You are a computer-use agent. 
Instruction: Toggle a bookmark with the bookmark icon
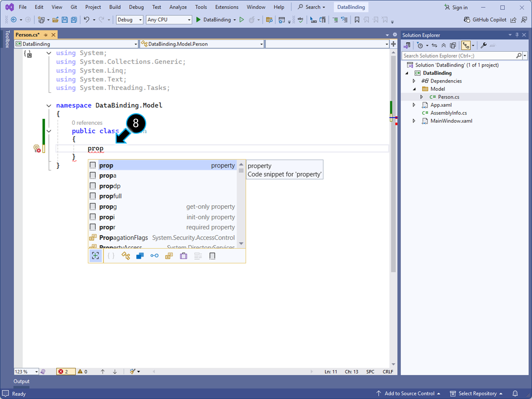[357, 20]
